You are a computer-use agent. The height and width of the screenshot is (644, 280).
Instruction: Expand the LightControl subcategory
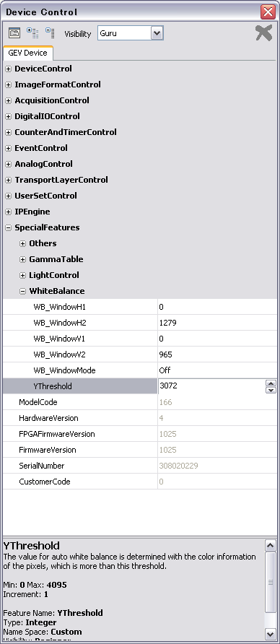(22, 275)
